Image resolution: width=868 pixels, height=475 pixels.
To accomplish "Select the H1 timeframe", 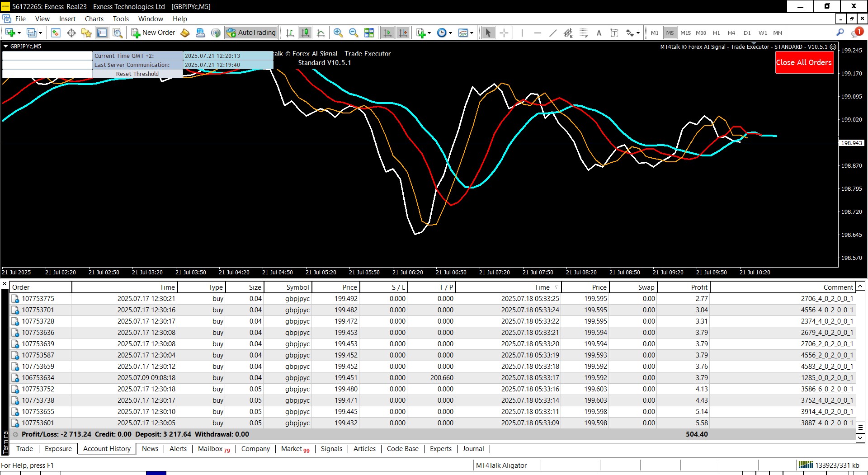I will [716, 33].
